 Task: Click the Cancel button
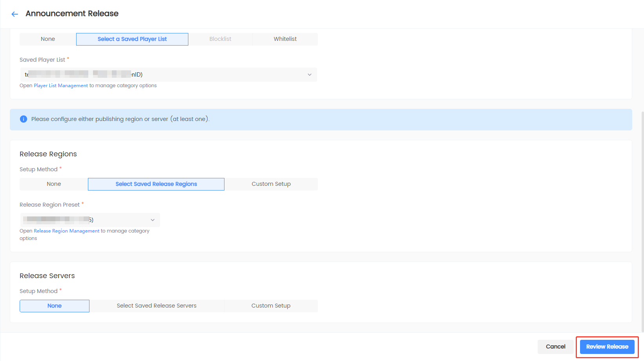coord(556,347)
